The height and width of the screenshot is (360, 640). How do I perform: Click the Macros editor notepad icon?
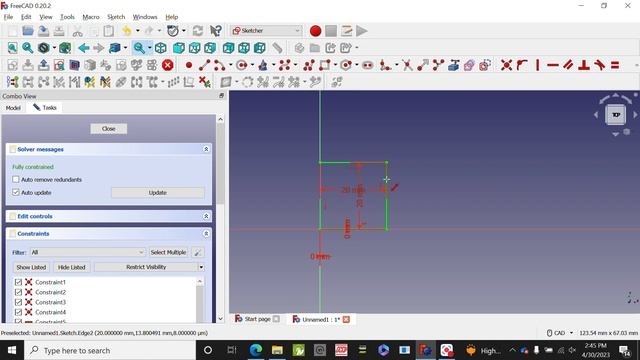coord(347,31)
